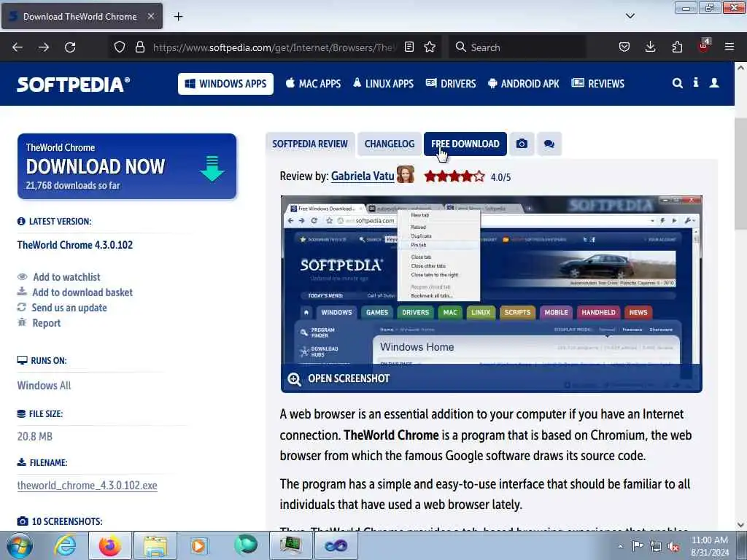The image size is (747, 560).
Task: Click the Action Center flag tray icon
Action: click(638, 546)
